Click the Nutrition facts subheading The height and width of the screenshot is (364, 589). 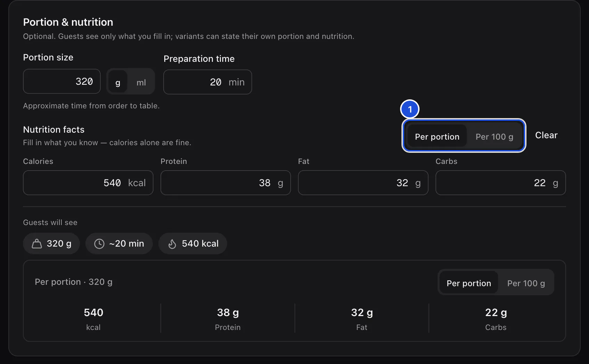coord(54,130)
